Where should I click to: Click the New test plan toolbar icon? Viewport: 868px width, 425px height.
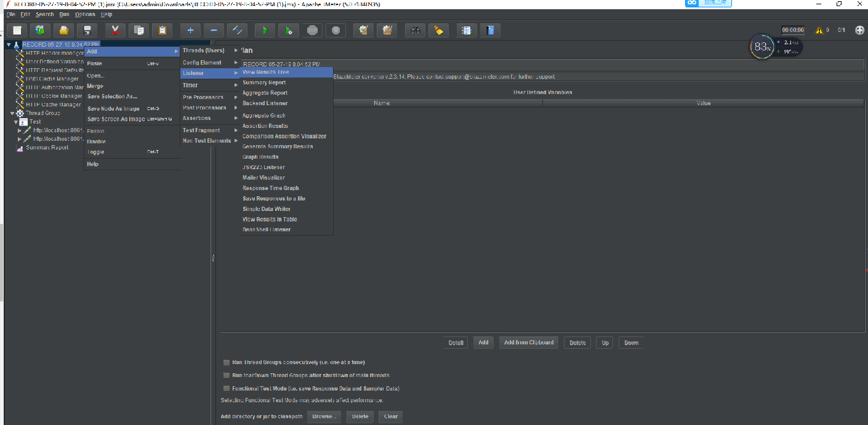tap(17, 30)
